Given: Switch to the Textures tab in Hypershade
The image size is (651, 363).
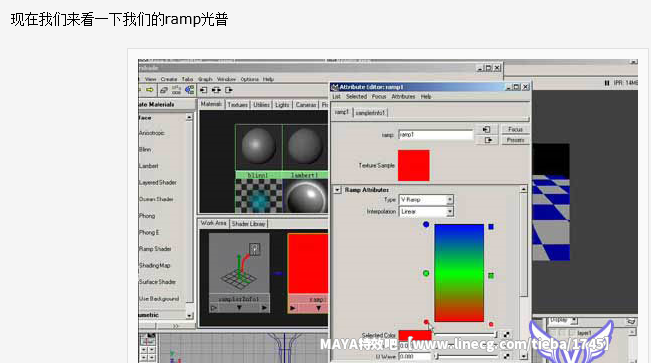Looking at the screenshot, I should coord(237,105).
